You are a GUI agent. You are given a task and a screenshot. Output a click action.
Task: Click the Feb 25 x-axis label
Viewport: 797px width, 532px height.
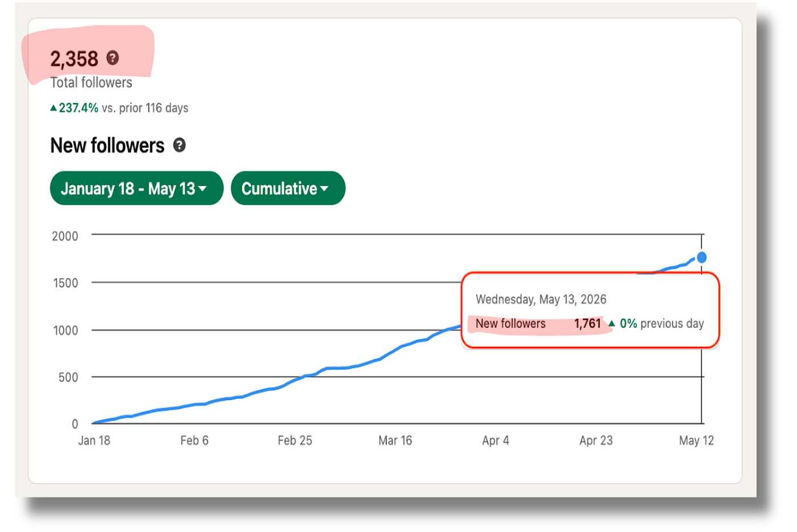pos(295,441)
